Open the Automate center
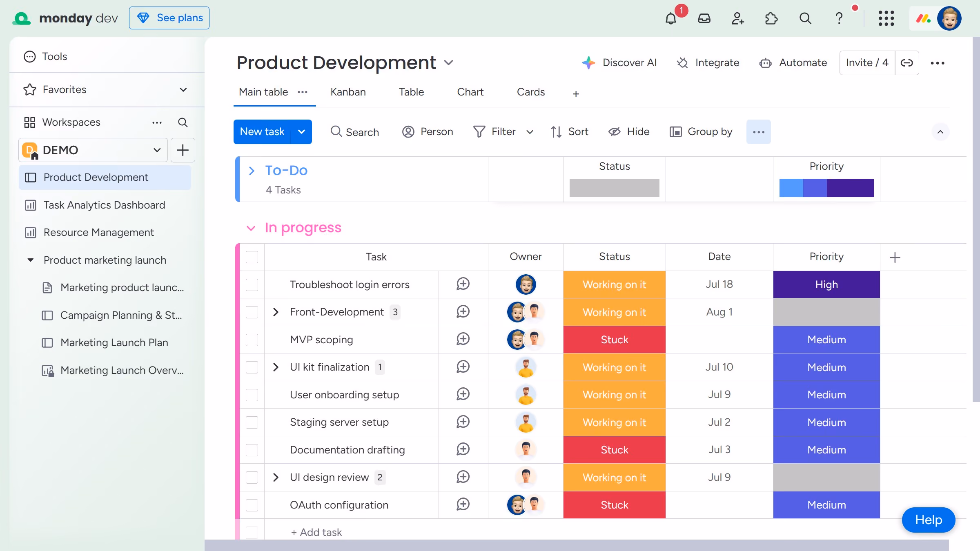 [x=793, y=63]
